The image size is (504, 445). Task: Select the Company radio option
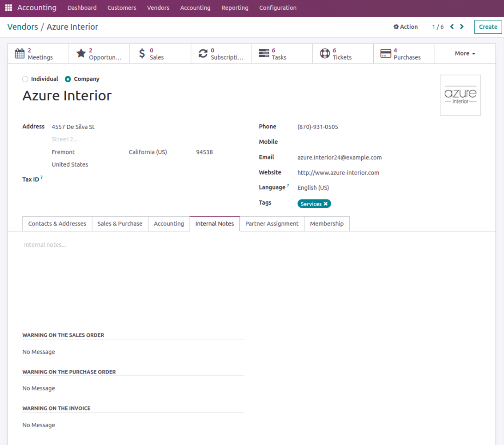(x=68, y=79)
